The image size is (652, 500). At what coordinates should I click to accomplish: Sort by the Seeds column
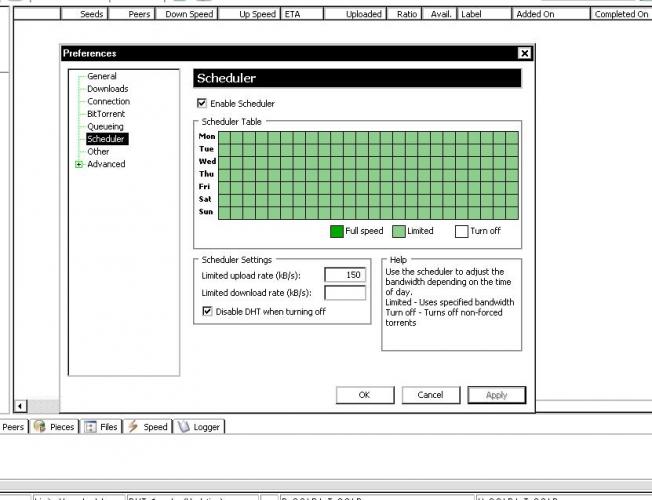pyautogui.click(x=84, y=14)
